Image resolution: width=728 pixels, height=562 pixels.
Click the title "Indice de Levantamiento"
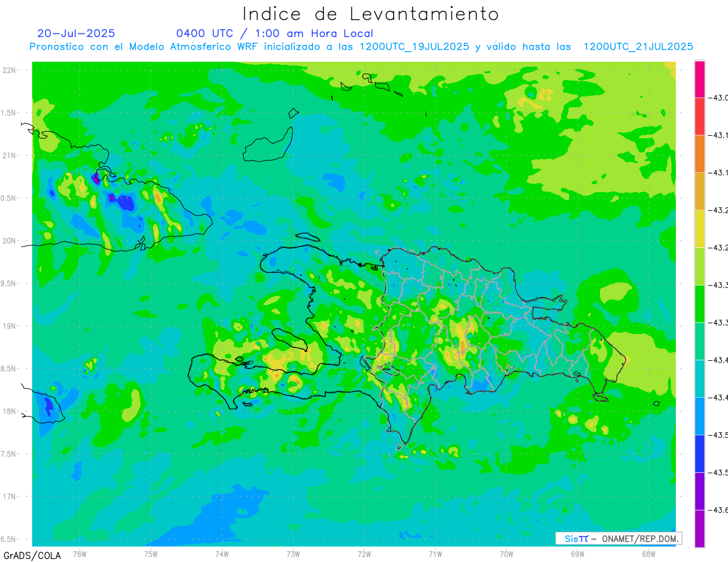(370, 14)
